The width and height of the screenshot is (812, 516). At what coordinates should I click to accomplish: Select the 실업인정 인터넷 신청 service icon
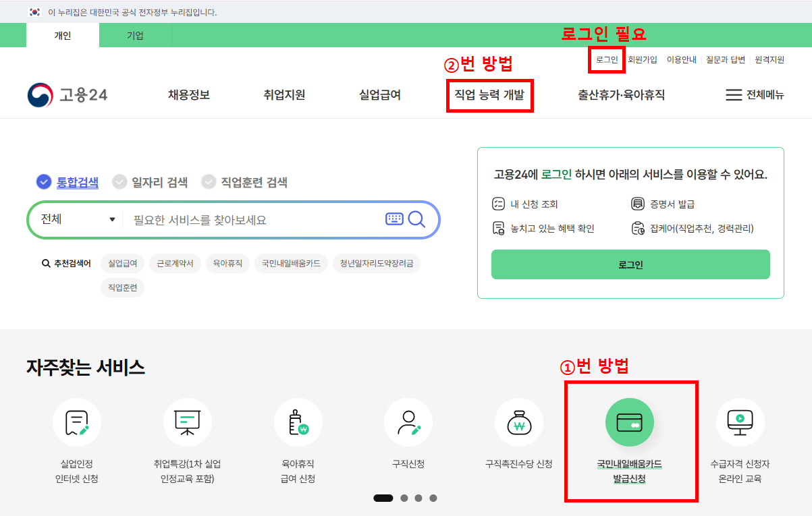click(x=76, y=422)
